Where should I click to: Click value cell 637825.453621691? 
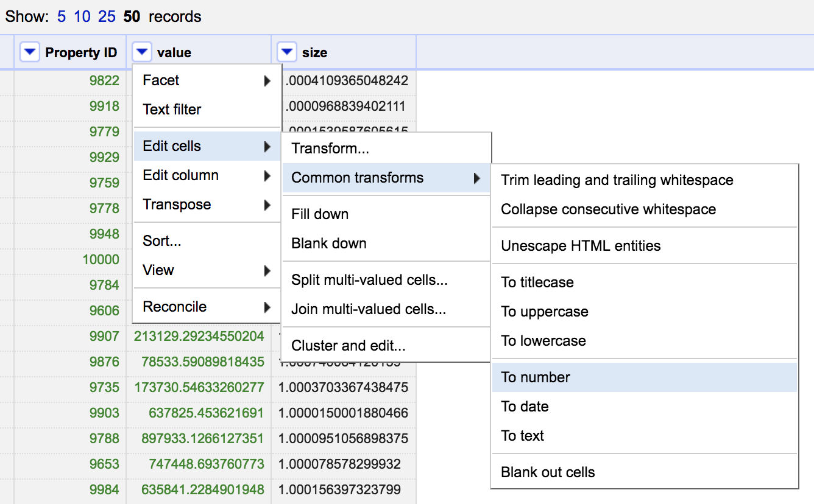click(x=207, y=413)
